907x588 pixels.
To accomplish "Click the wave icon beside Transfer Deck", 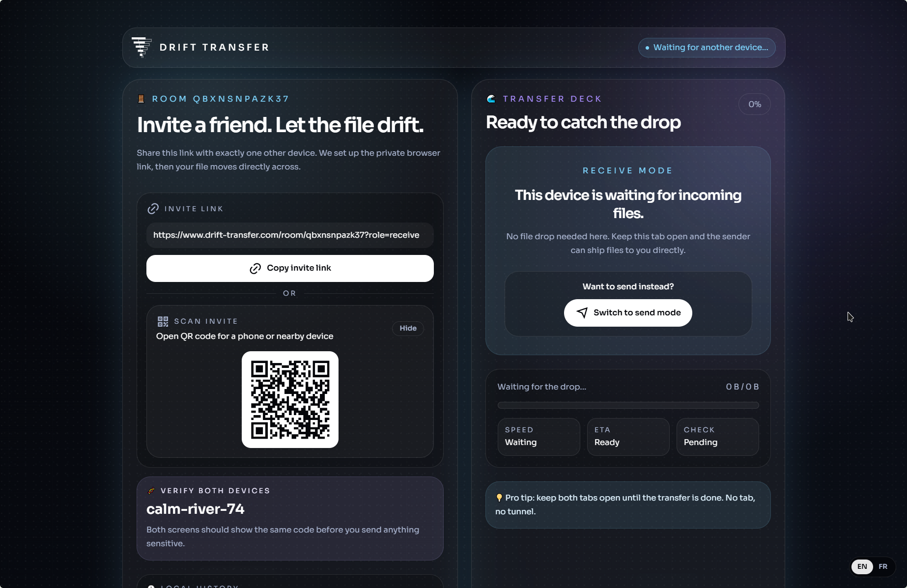I will 491,99.
